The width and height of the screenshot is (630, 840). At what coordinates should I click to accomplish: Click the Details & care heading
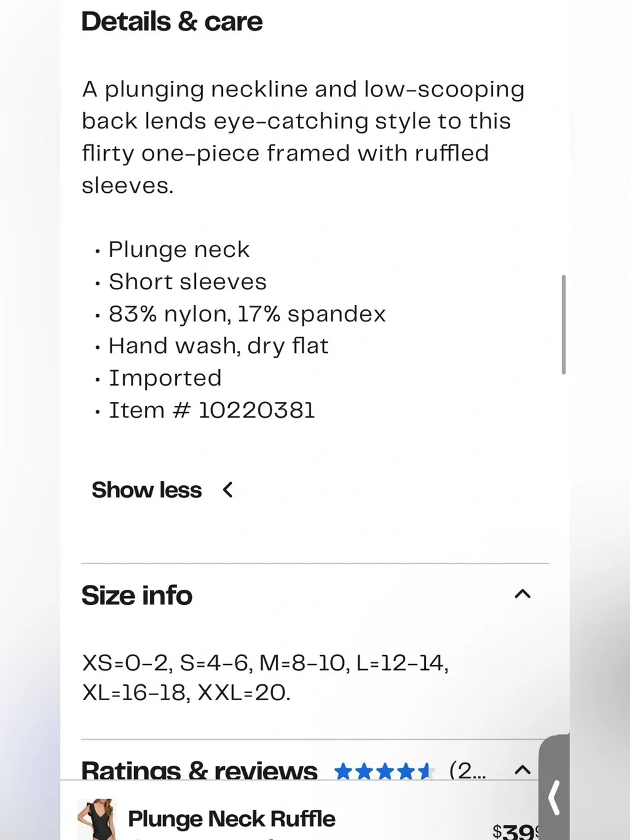point(172,21)
